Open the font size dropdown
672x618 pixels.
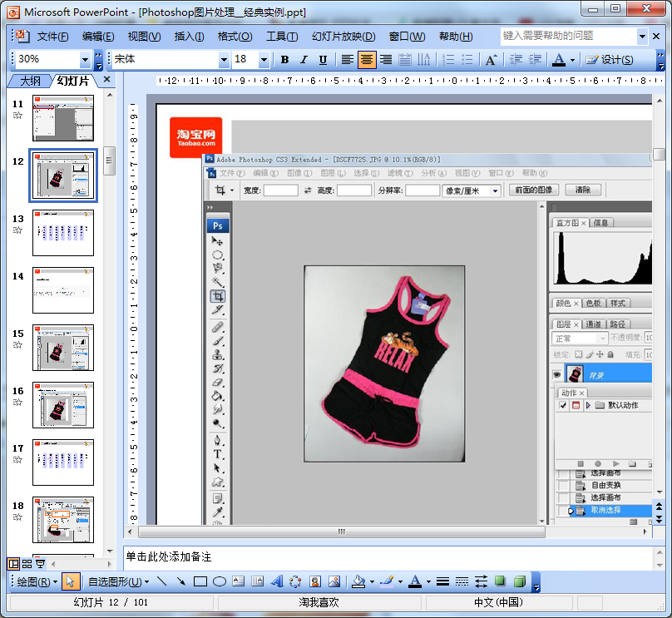point(264,60)
